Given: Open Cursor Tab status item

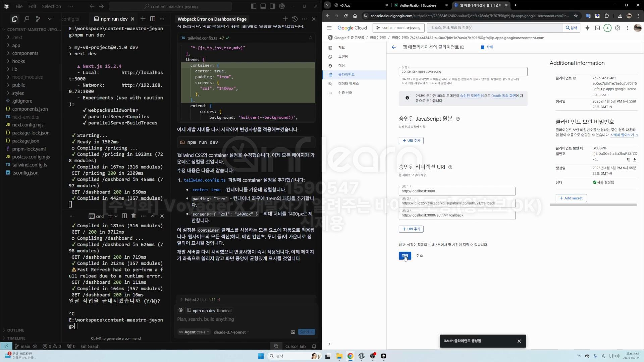Looking at the screenshot, I should point(295,346).
